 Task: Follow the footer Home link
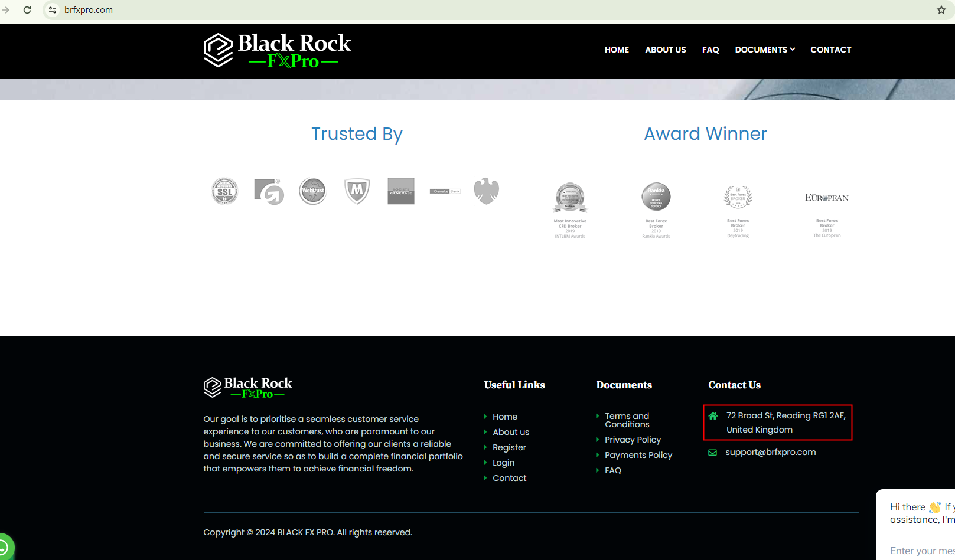pyautogui.click(x=505, y=417)
